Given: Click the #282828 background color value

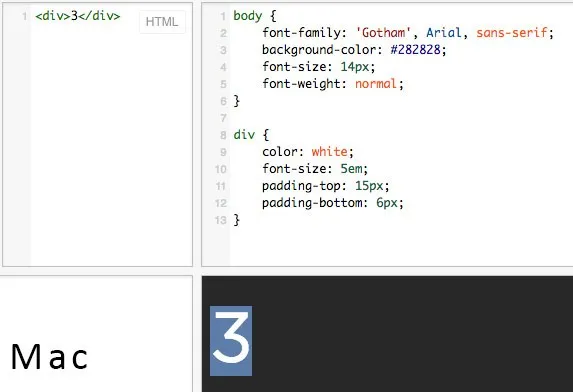Looking at the screenshot, I should coord(415,50).
